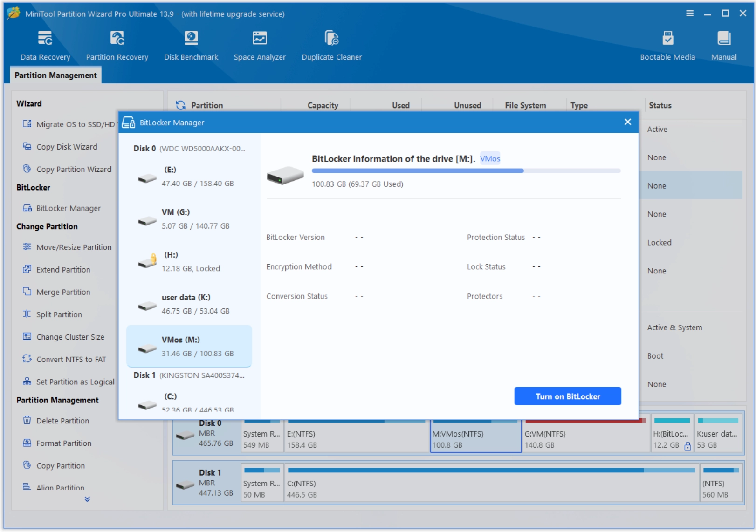Click the 'Boot' status cell
756x532 pixels.
pyautogui.click(x=655, y=356)
